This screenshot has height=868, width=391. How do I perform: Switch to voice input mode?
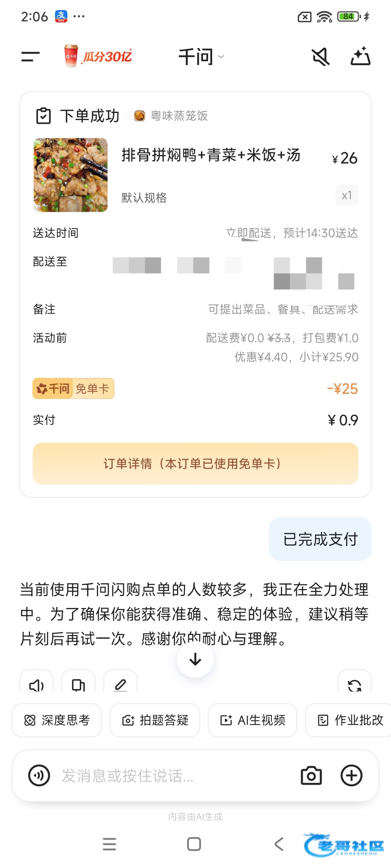click(x=39, y=775)
